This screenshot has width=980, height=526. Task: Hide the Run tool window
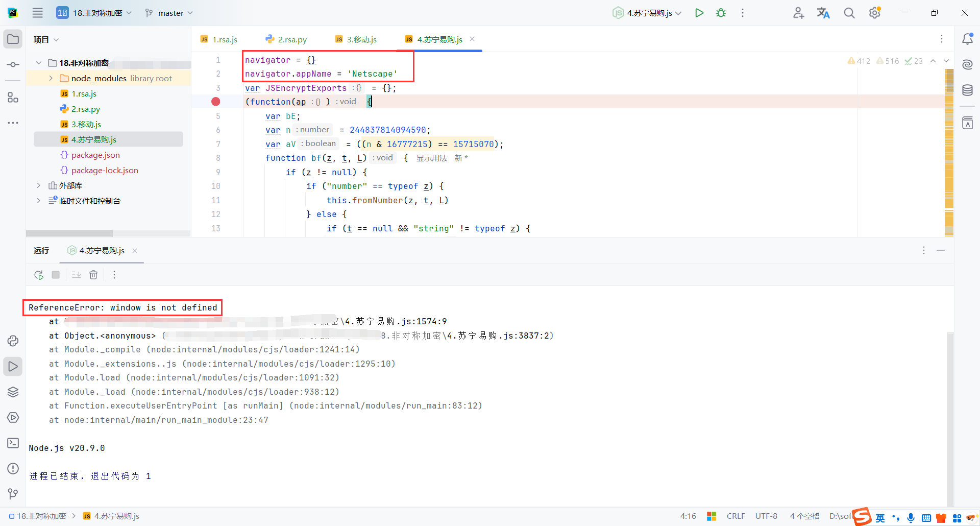coord(941,250)
